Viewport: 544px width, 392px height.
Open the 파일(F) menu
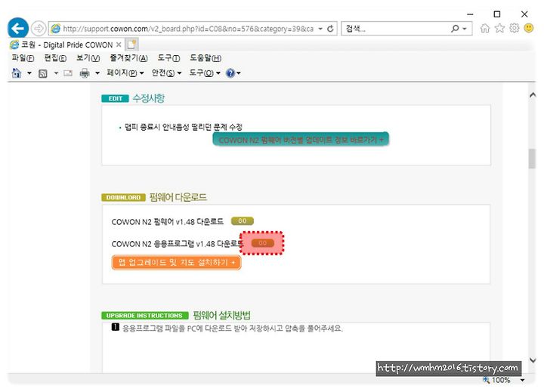pos(23,58)
